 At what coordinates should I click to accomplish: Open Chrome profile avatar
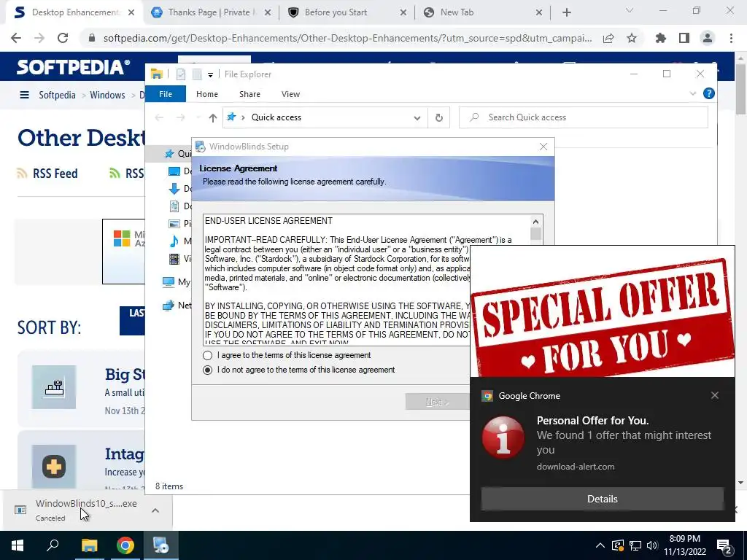708,38
